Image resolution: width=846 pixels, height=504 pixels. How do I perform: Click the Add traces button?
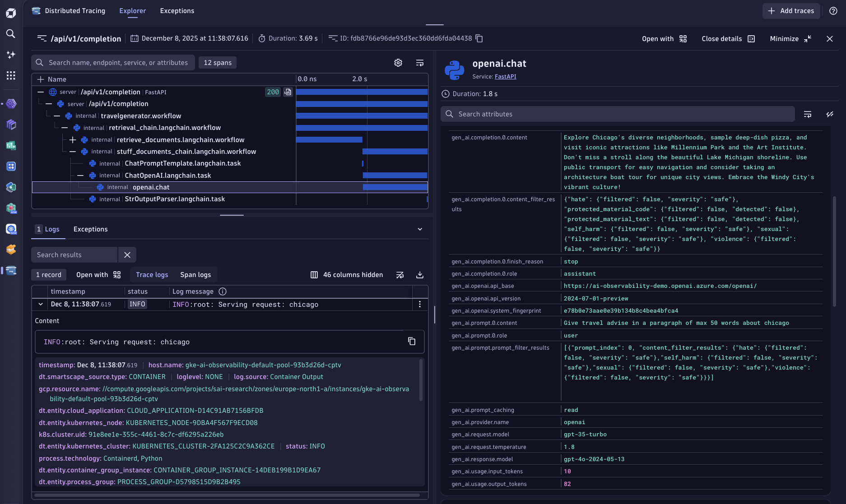tap(790, 11)
